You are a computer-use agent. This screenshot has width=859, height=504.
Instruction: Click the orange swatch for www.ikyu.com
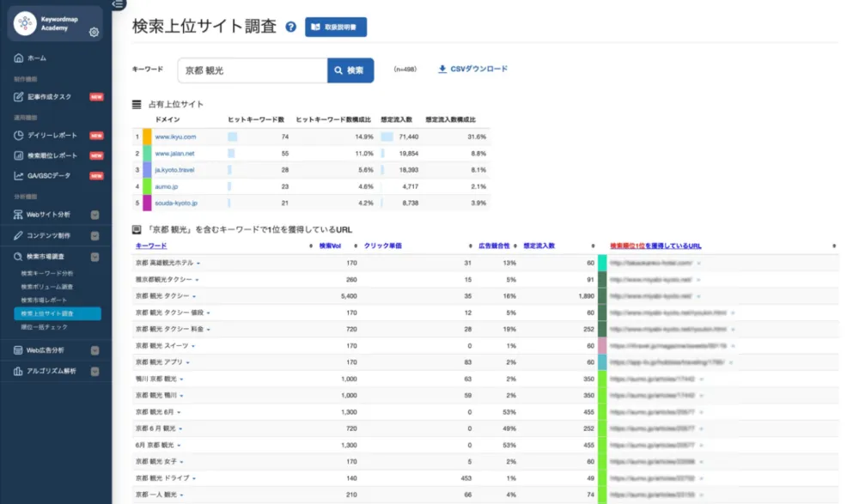pyautogui.click(x=147, y=137)
